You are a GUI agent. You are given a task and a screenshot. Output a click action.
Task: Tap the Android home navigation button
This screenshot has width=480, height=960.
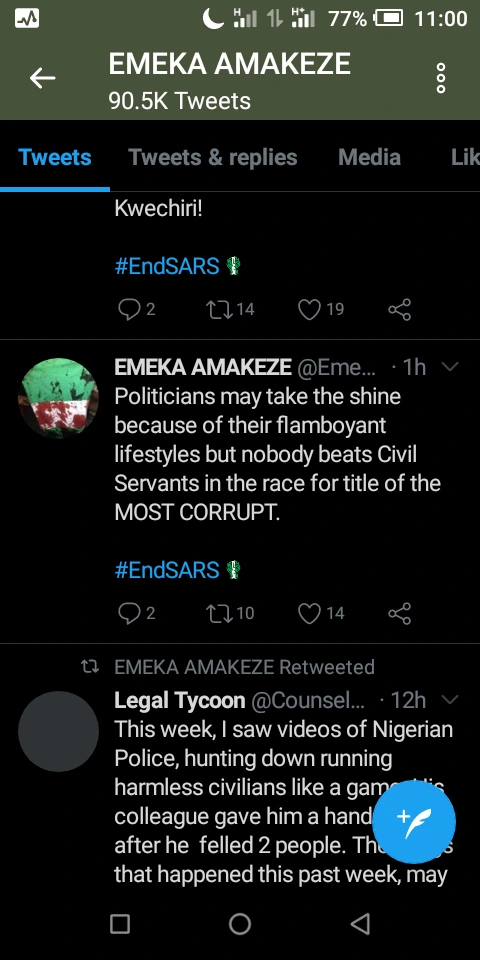tap(240, 924)
